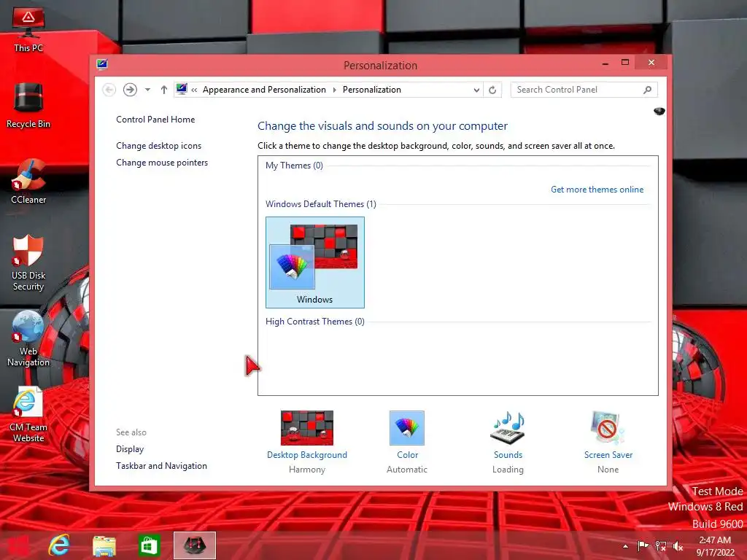Open Control Panel Home link
The height and width of the screenshot is (560, 747).
[155, 120]
